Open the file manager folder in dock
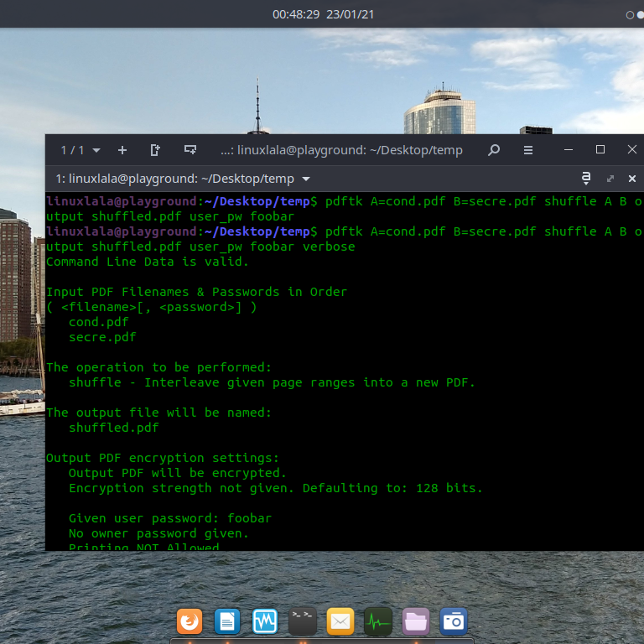This screenshot has height=644, width=644. click(416, 621)
